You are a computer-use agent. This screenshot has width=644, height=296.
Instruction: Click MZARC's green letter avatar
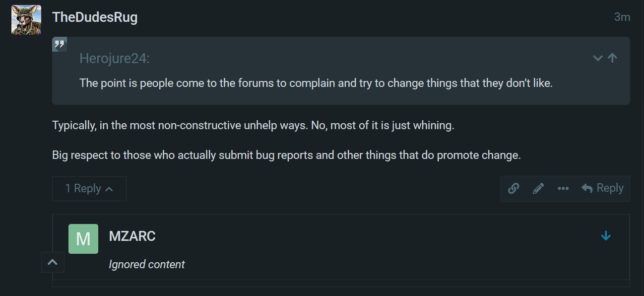coord(83,239)
